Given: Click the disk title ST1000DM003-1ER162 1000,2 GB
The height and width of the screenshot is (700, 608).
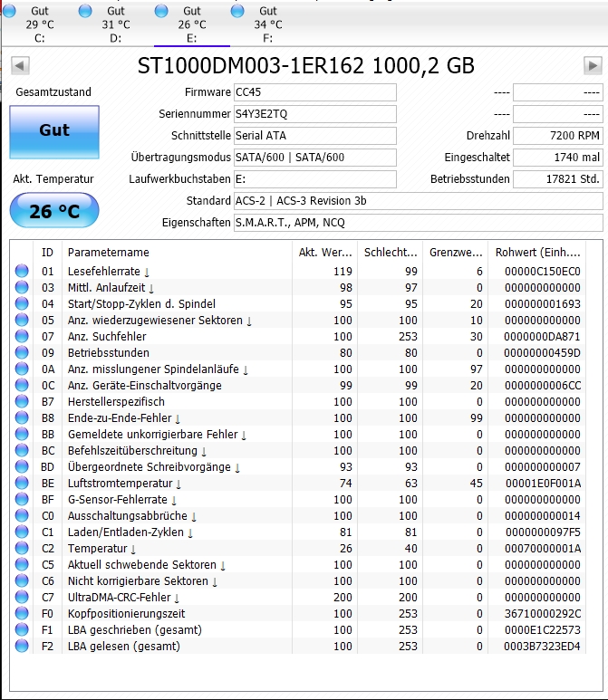Looking at the screenshot, I should (305, 65).
